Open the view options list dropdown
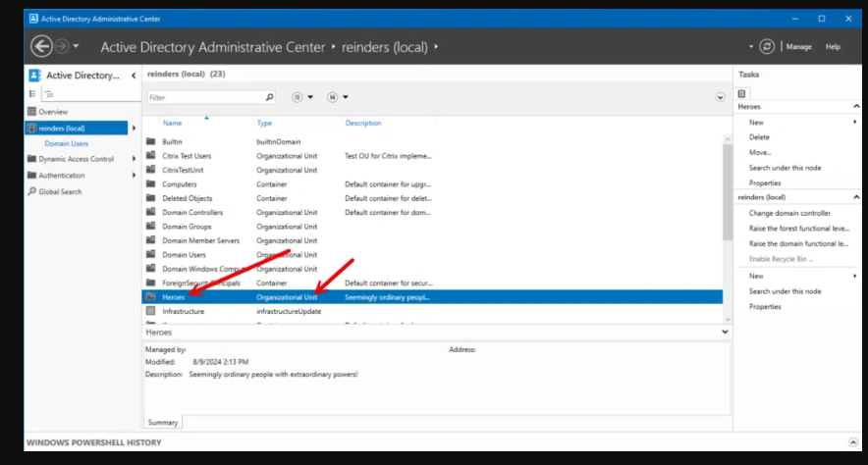 pyautogui.click(x=302, y=97)
